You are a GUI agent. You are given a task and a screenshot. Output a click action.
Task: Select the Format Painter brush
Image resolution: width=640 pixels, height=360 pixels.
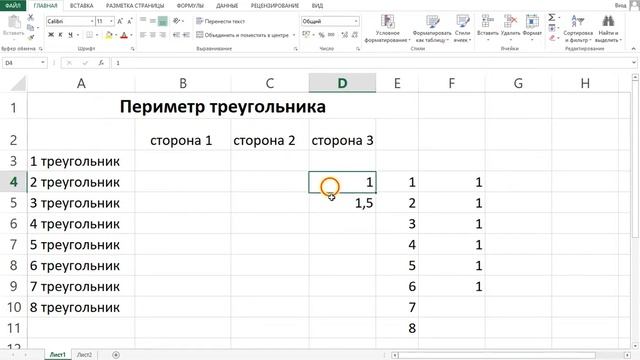click(x=31, y=38)
